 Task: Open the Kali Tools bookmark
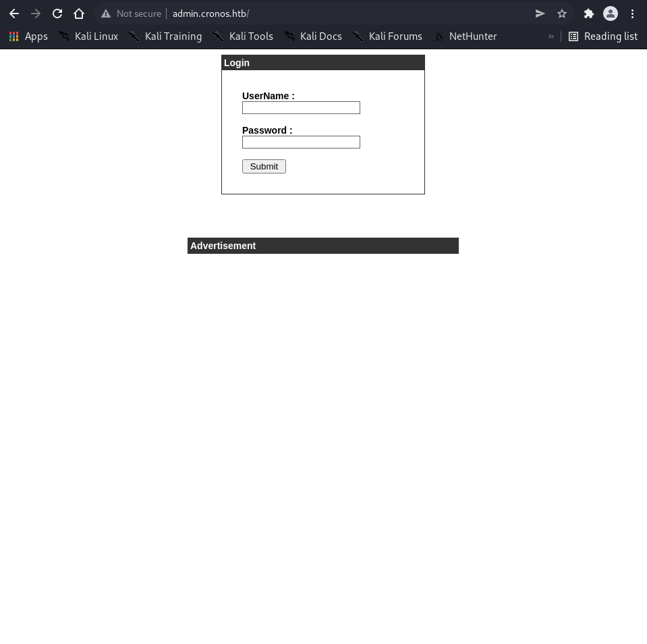click(x=243, y=36)
